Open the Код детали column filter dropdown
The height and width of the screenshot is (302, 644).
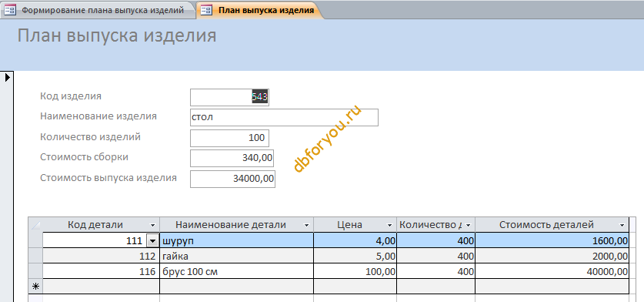153,225
